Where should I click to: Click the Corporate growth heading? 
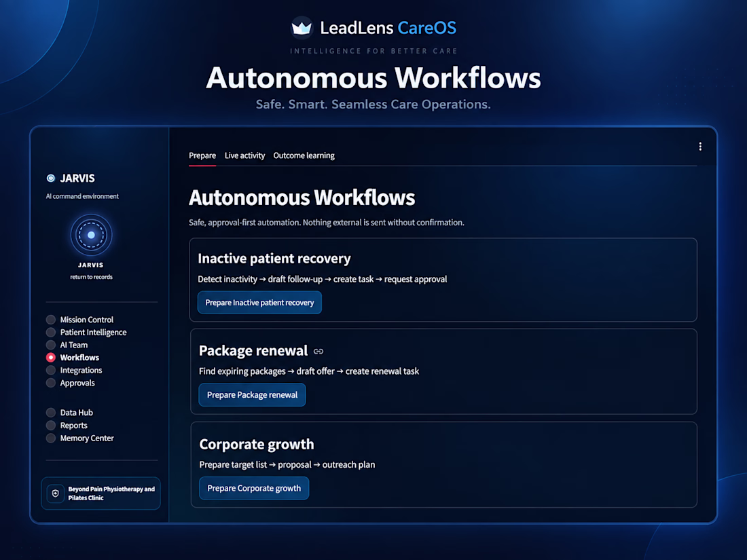click(x=257, y=445)
